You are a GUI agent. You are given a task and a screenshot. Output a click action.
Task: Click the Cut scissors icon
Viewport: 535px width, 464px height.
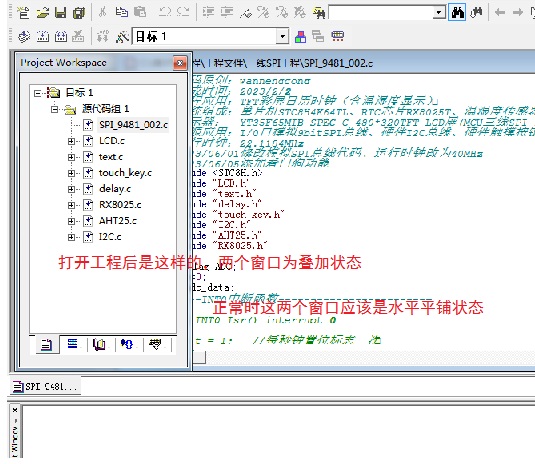tap(102, 12)
